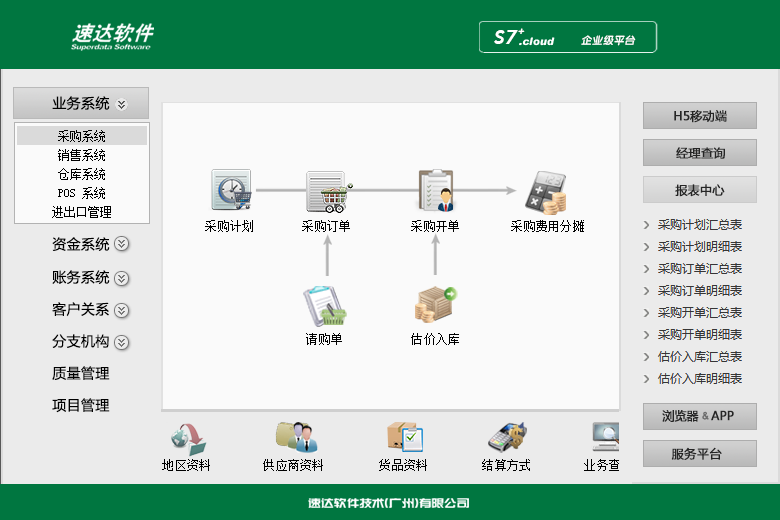Image resolution: width=780 pixels, height=520 pixels.
Task: Expand the 资金系统 section
Action: 91,244
